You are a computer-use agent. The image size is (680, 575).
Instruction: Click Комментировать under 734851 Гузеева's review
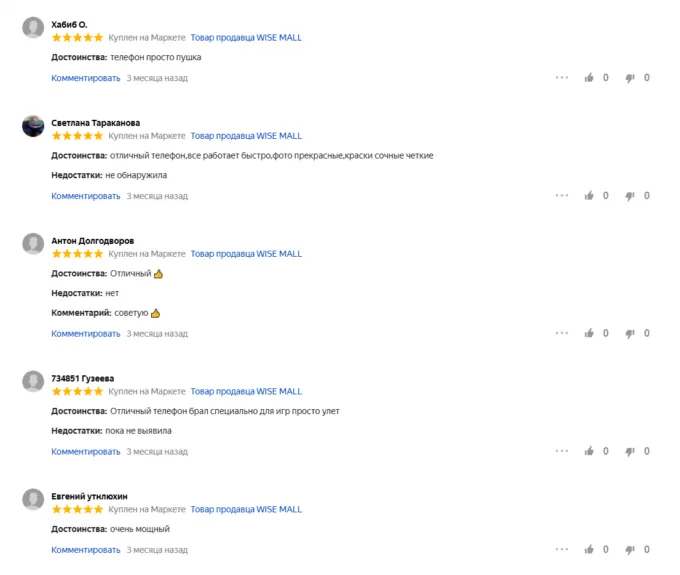pos(85,451)
